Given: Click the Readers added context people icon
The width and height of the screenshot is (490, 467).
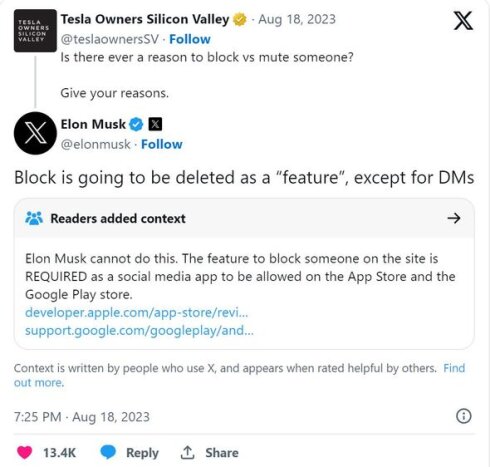Looking at the screenshot, I should point(34,218).
